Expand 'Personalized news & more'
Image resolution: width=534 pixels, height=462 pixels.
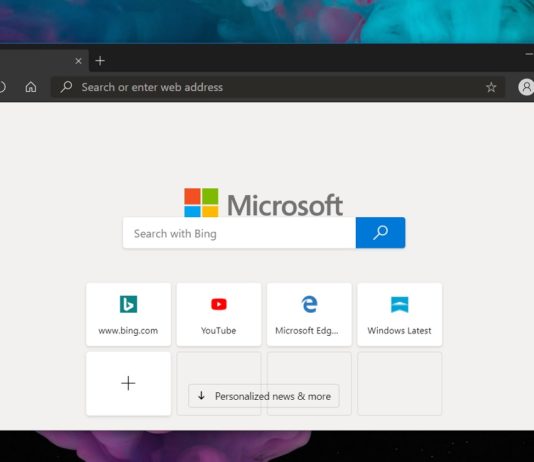tap(264, 396)
